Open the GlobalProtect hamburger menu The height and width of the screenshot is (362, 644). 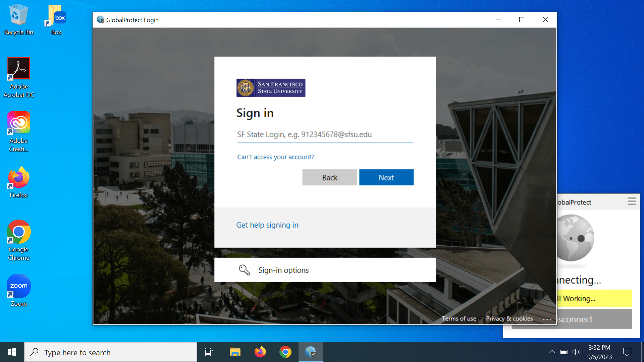coord(632,201)
